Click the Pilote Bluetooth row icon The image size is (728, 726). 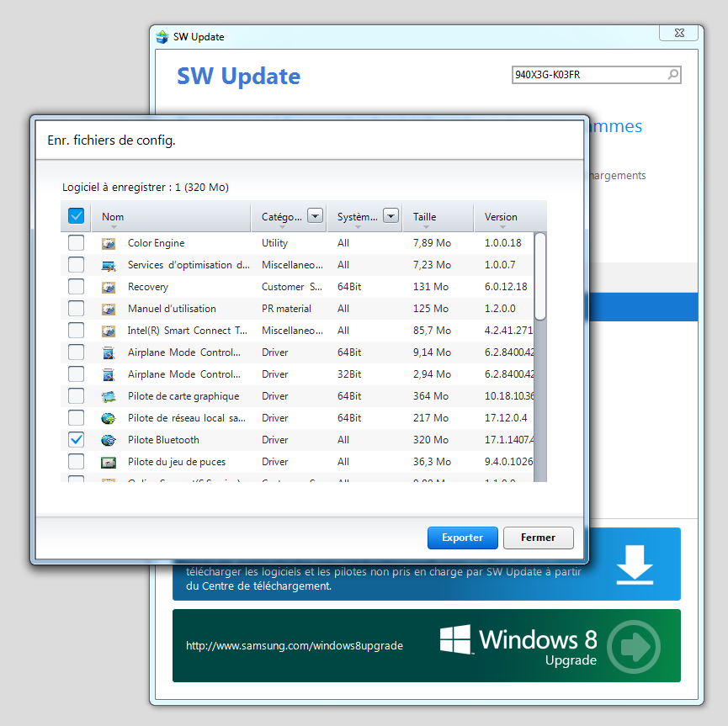(x=109, y=440)
